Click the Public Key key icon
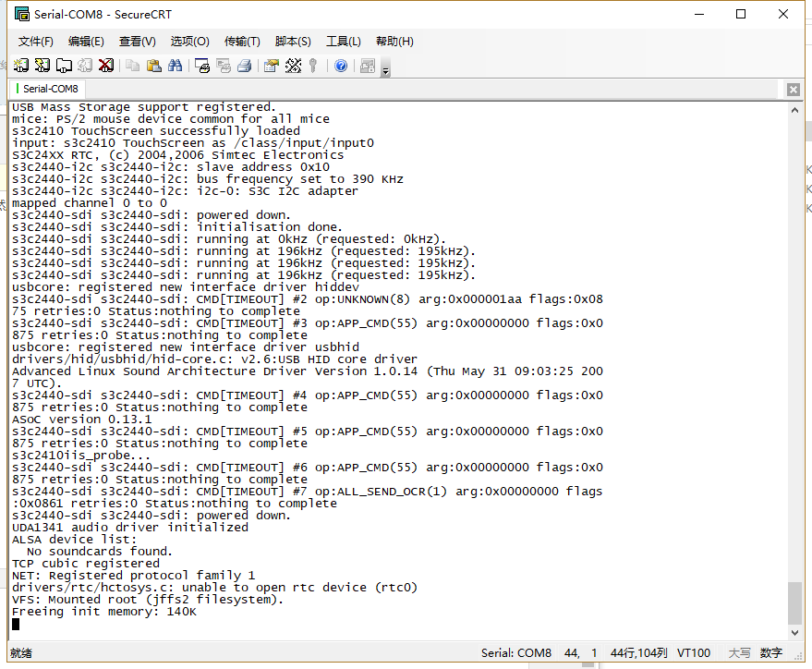812x669 pixels. click(x=313, y=66)
